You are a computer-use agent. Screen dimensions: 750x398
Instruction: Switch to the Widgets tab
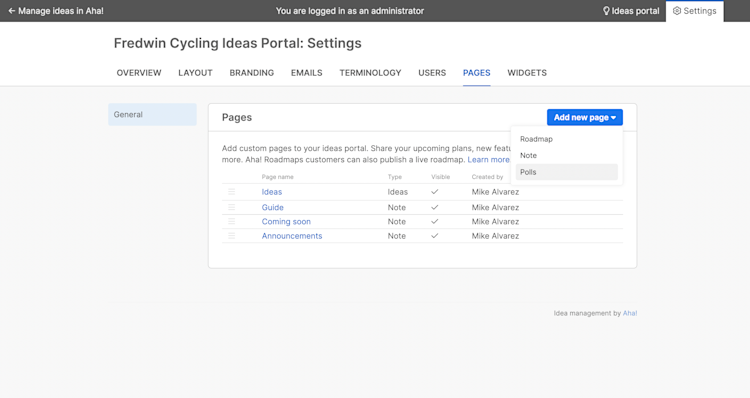(x=527, y=73)
